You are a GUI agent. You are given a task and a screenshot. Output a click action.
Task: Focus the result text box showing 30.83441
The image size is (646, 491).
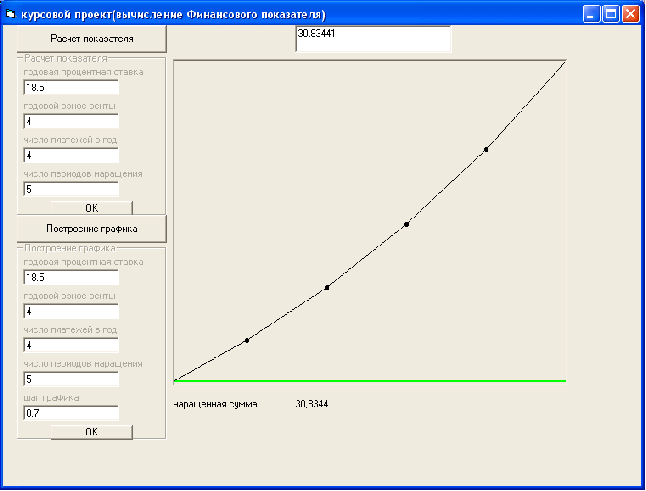point(373,39)
